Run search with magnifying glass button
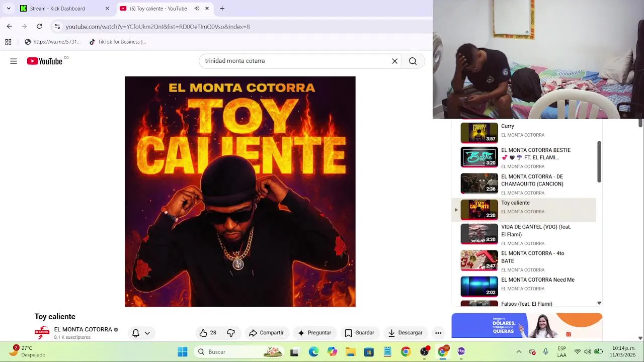Screen dimensions: 644x362 pyautogui.click(x=413, y=61)
